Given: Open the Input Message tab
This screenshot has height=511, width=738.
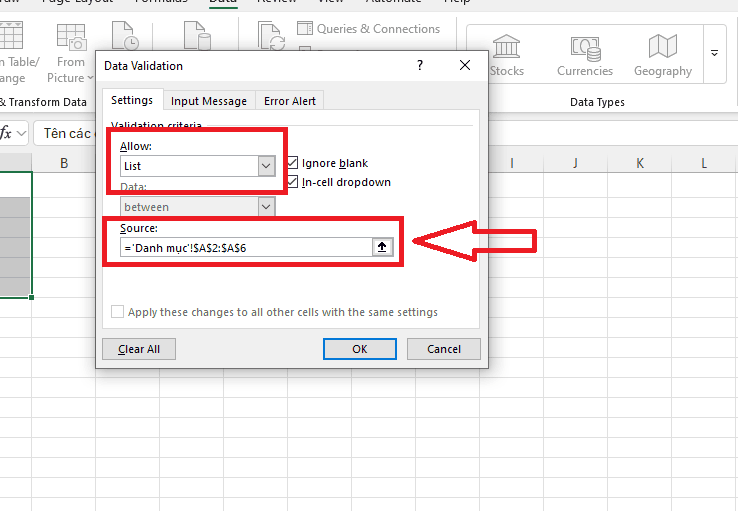Looking at the screenshot, I should (209, 101).
